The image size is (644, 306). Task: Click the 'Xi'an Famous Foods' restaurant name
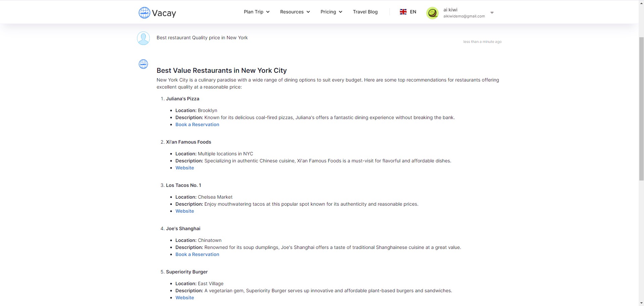click(x=188, y=142)
